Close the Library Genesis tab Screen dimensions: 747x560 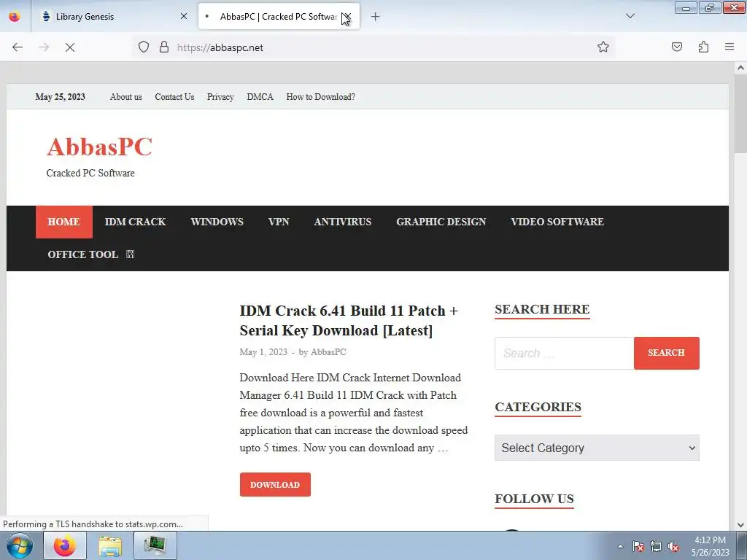pyautogui.click(x=184, y=17)
